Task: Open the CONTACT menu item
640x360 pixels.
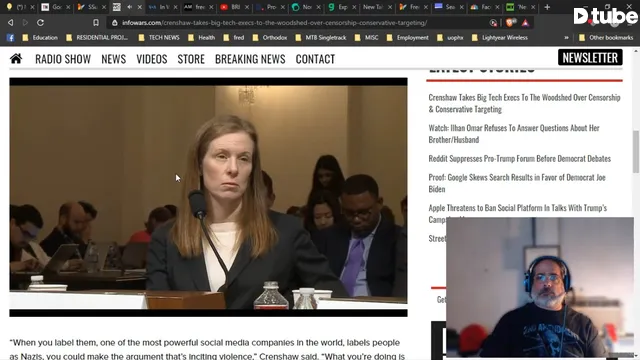Action: point(315,59)
